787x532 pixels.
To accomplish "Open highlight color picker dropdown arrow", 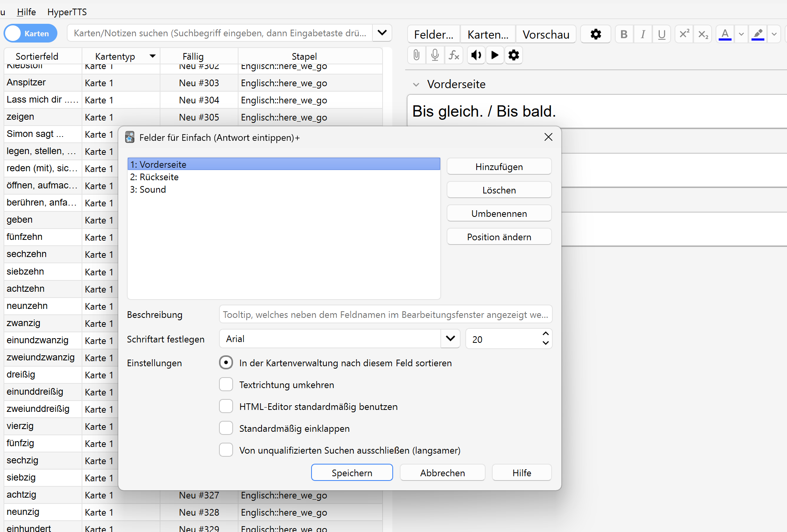I will [x=774, y=34].
